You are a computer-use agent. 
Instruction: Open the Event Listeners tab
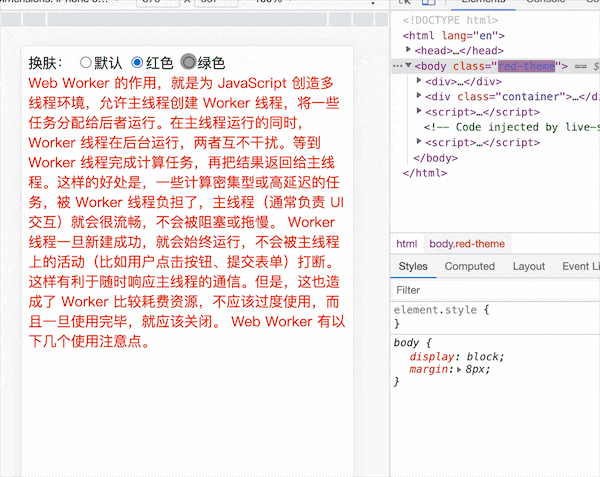[580, 266]
